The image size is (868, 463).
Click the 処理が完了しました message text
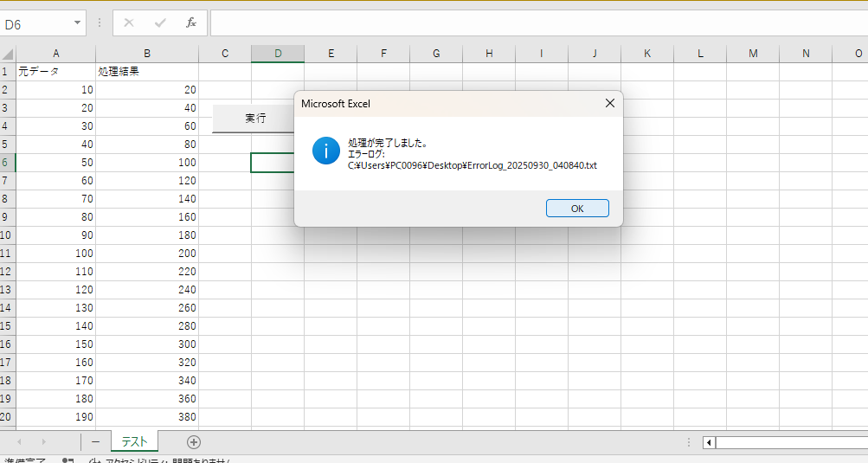tap(387, 143)
